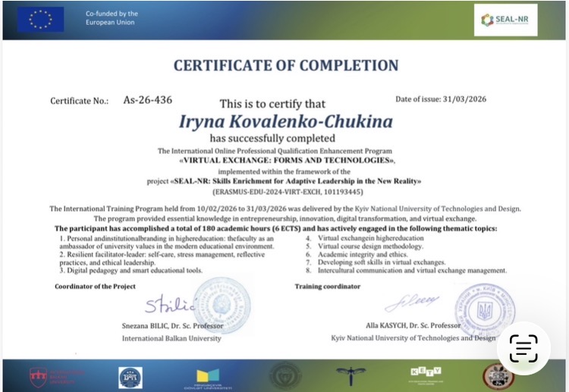The height and width of the screenshot is (392, 569).
Task: Click Alla Kasych's handwritten signature
Action: (411, 303)
